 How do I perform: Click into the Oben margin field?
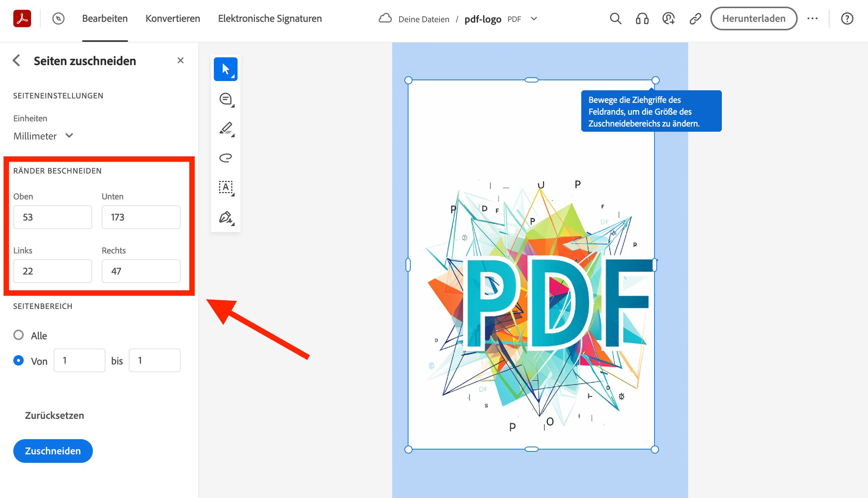click(x=53, y=217)
